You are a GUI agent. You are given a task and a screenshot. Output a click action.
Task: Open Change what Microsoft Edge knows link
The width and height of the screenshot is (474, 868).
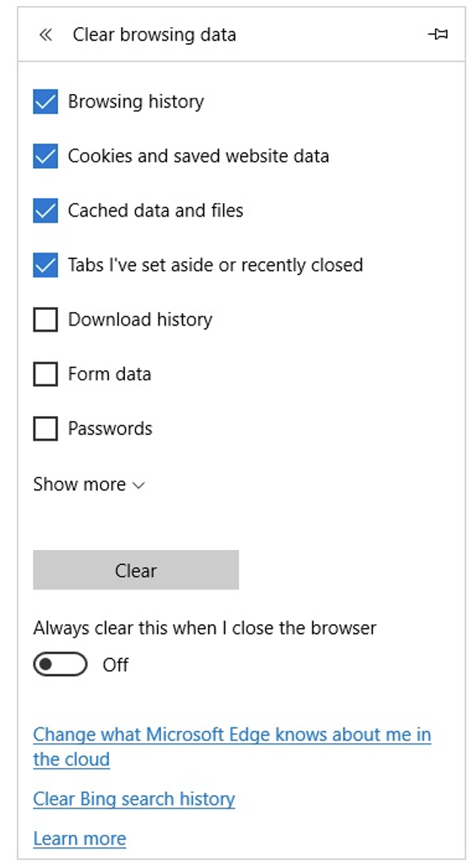tap(232, 735)
